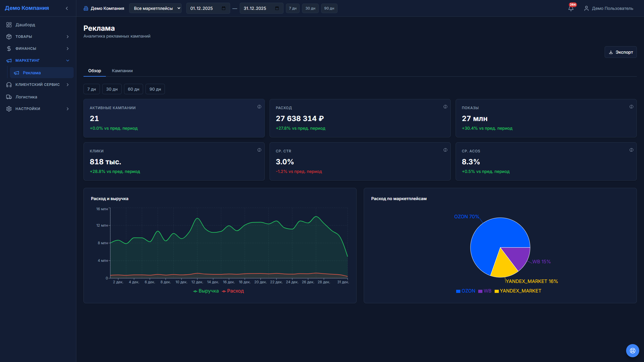This screenshot has width=644, height=362.
Task: Show info for Ср. ACOS card
Action: 631,150
